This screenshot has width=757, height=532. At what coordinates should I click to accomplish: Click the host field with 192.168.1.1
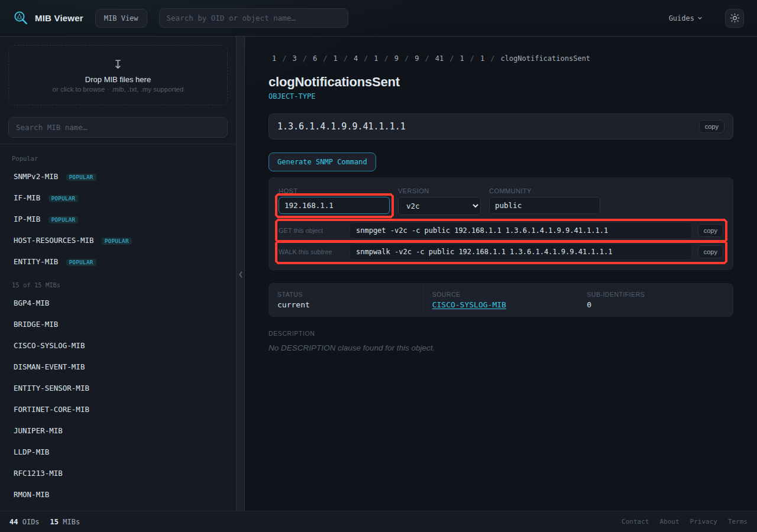click(334, 206)
